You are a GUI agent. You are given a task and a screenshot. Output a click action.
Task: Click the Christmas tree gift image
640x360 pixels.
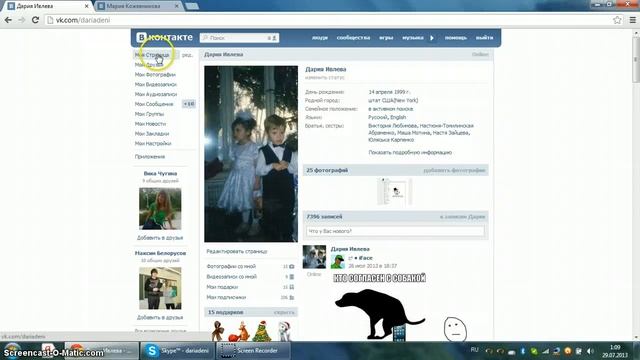pyautogui.click(x=262, y=331)
